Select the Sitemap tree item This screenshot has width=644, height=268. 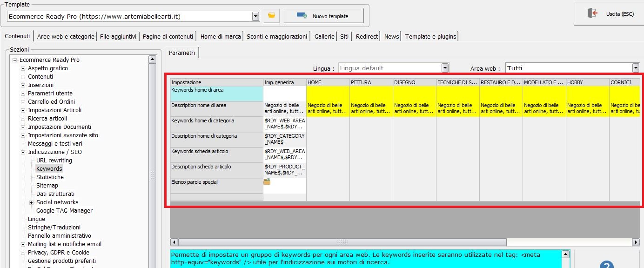click(x=47, y=186)
